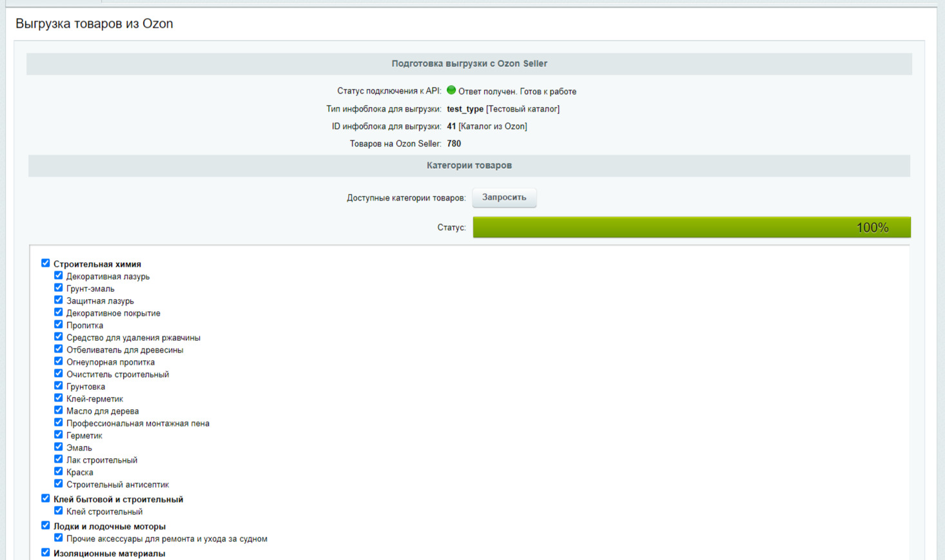The height and width of the screenshot is (560, 945).
Task: Uncheck the Краска checkbox
Action: point(59,471)
